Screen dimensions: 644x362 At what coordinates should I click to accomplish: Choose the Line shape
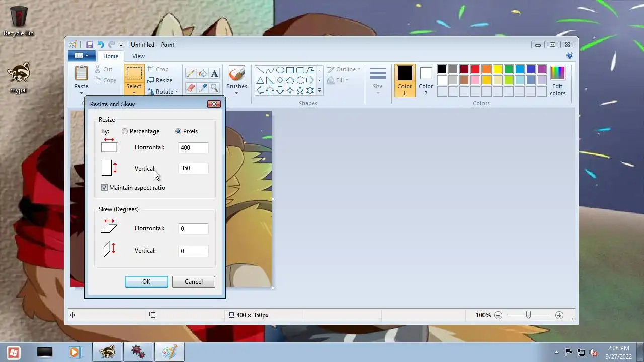pos(260,70)
